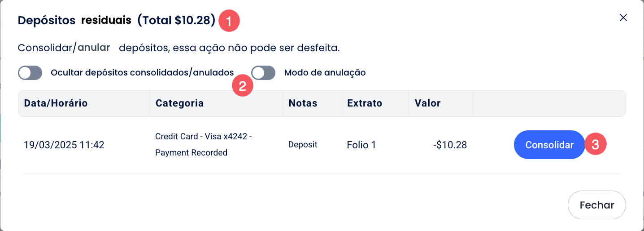The width and height of the screenshot is (644, 231).
Task: Toggle the hide consolidated/voided deposits switch
Action: click(30, 73)
